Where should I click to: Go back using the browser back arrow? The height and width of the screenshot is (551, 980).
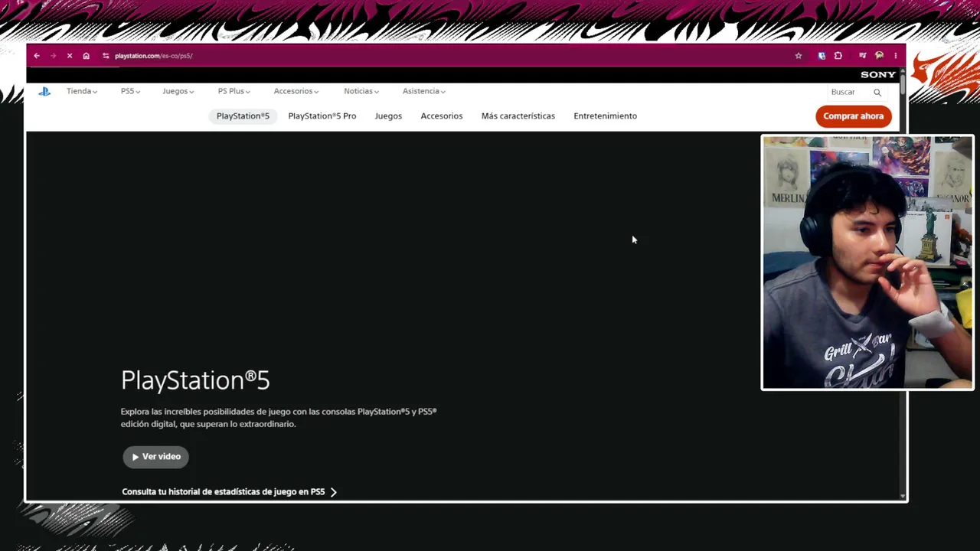click(37, 56)
